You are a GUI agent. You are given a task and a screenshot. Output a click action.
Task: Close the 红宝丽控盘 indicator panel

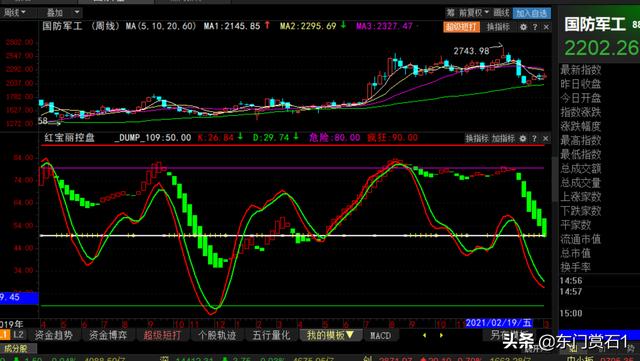pos(545,138)
